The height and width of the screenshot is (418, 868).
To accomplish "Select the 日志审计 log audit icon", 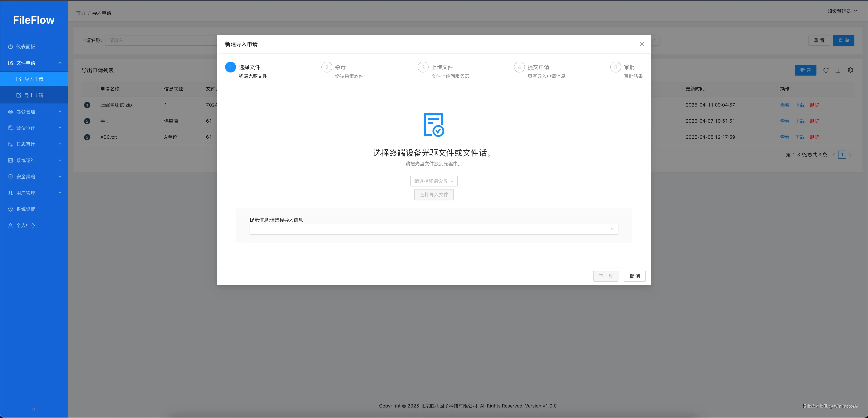I will point(10,144).
